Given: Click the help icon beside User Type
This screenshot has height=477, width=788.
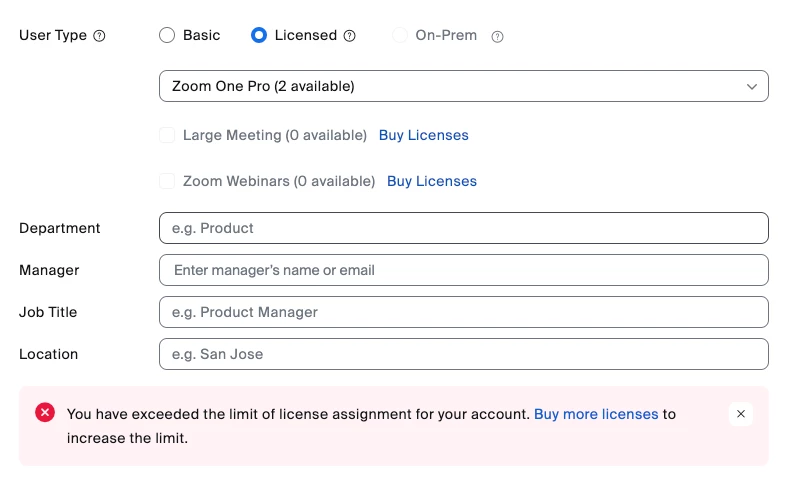Looking at the screenshot, I should click(x=99, y=36).
